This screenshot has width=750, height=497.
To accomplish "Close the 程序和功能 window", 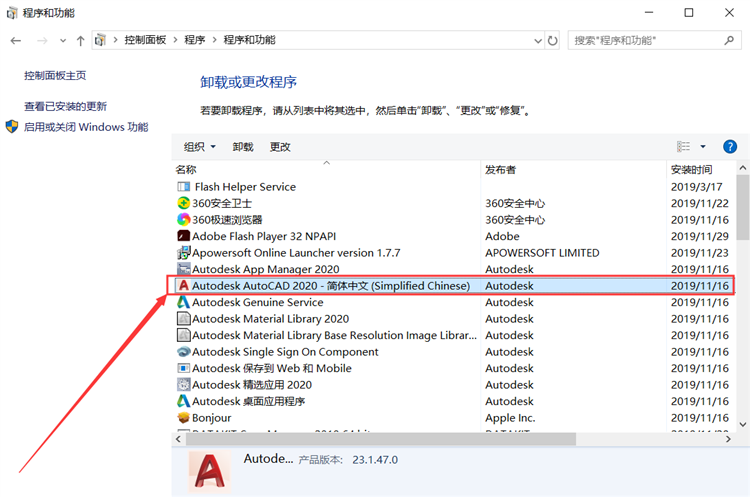I will (x=729, y=13).
